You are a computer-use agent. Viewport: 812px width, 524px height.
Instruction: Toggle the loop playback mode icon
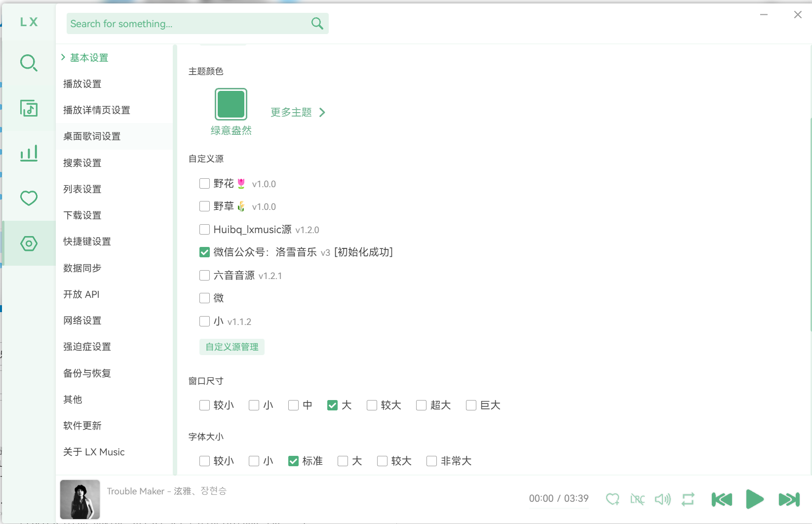[688, 499]
